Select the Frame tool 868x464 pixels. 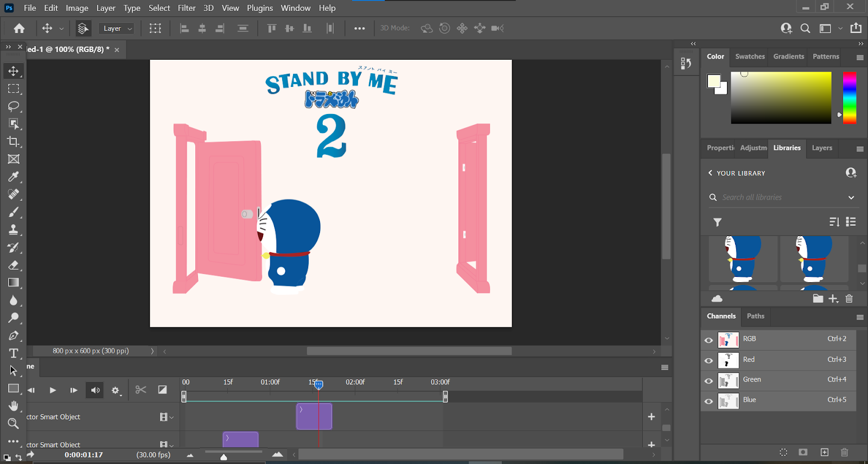click(x=14, y=159)
